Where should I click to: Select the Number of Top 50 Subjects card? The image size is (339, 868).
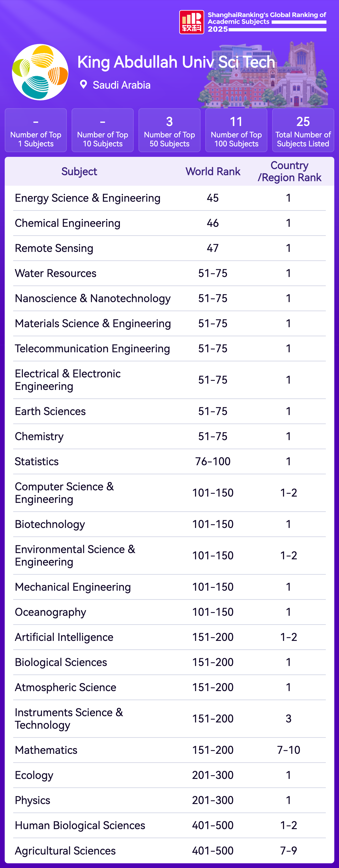point(169,130)
